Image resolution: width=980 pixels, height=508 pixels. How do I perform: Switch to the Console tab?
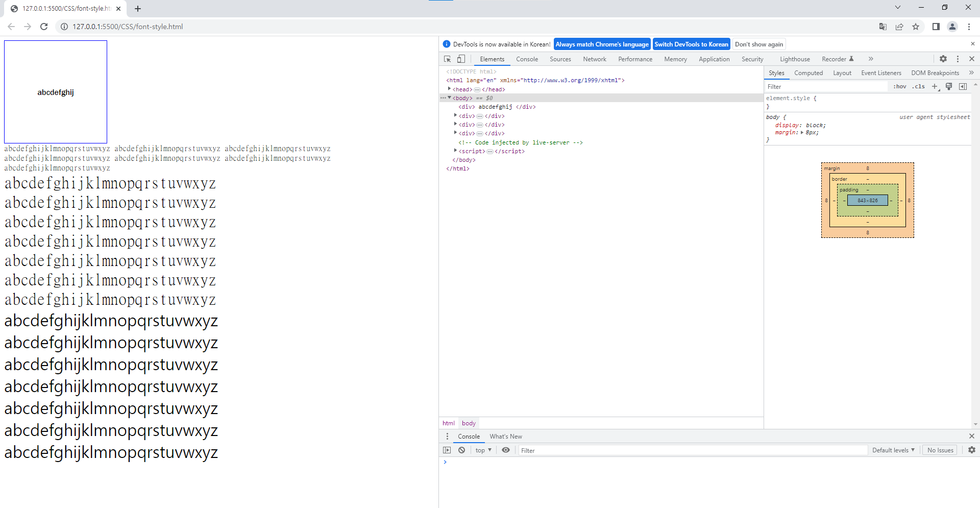coord(527,59)
